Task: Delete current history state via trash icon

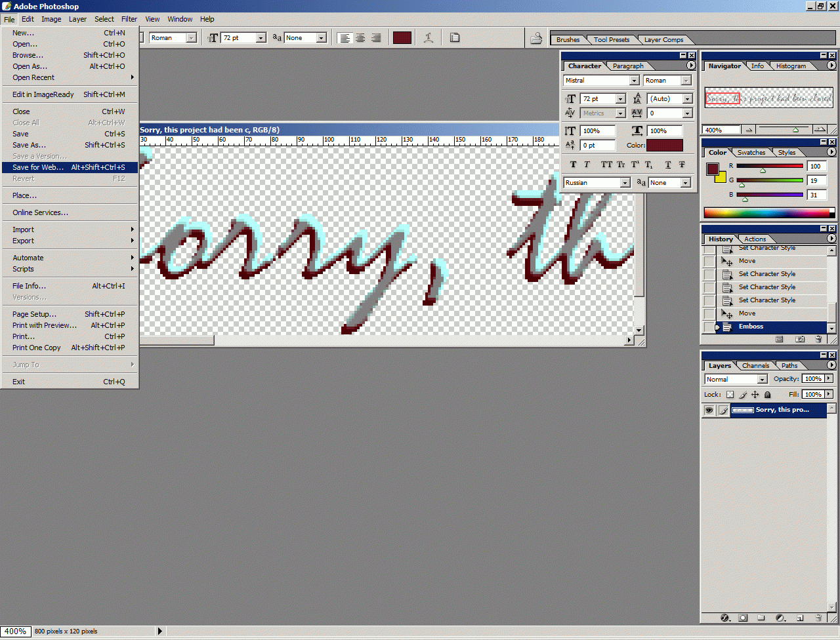Action: pos(818,340)
